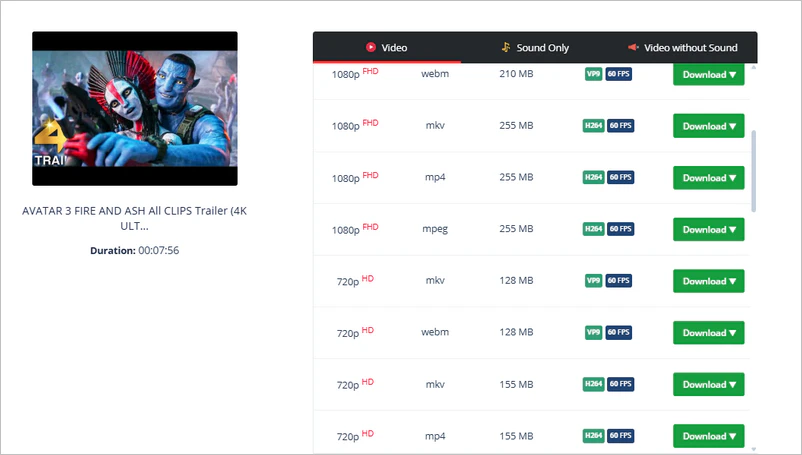Switch to Sound Only tab
Viewport: 802px width, 455px height.
click(534, 48)
